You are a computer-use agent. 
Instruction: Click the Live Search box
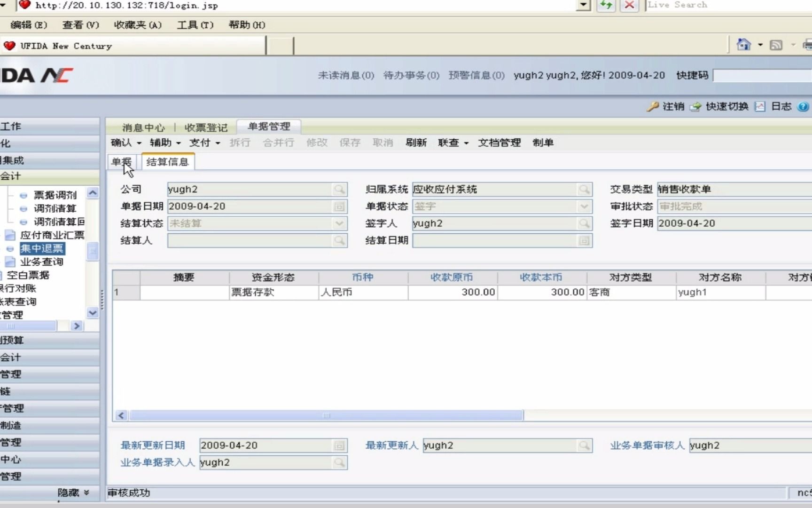[729, 5]
